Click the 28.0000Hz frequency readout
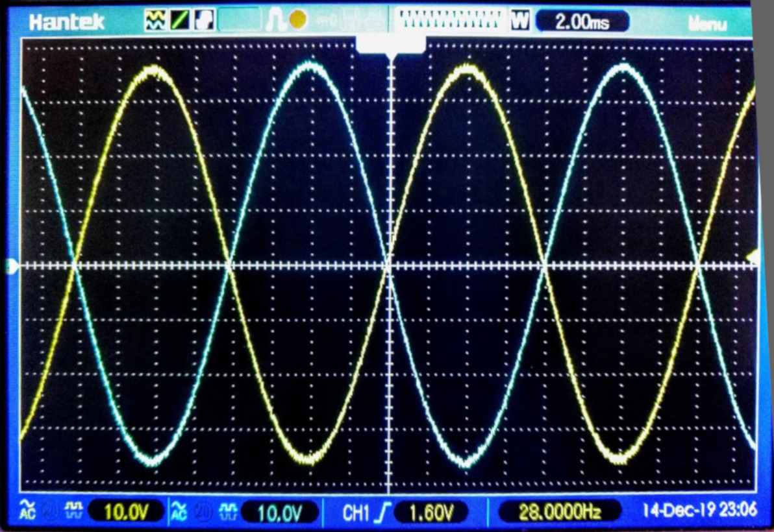 pos(560,512)
